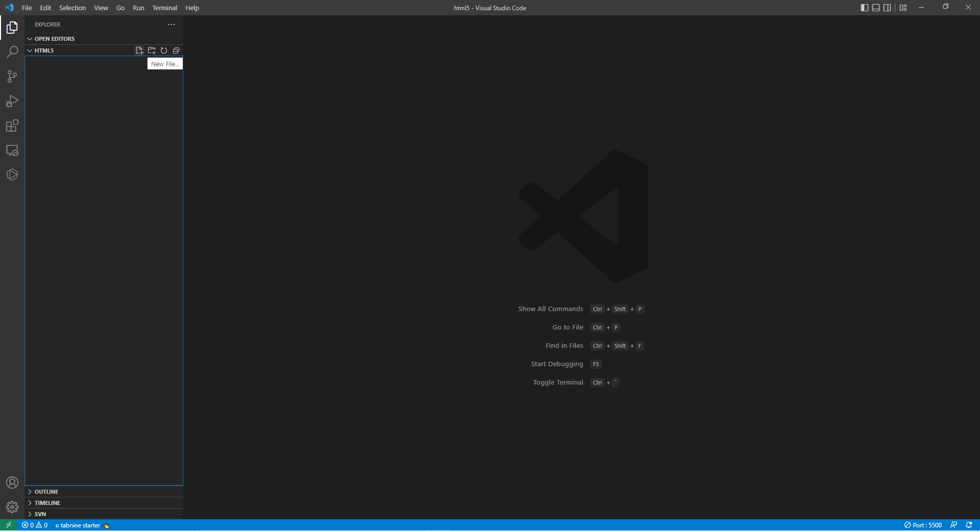Click the F5 key hint
The width and height of the screenshot is (980, 532).
596,364
